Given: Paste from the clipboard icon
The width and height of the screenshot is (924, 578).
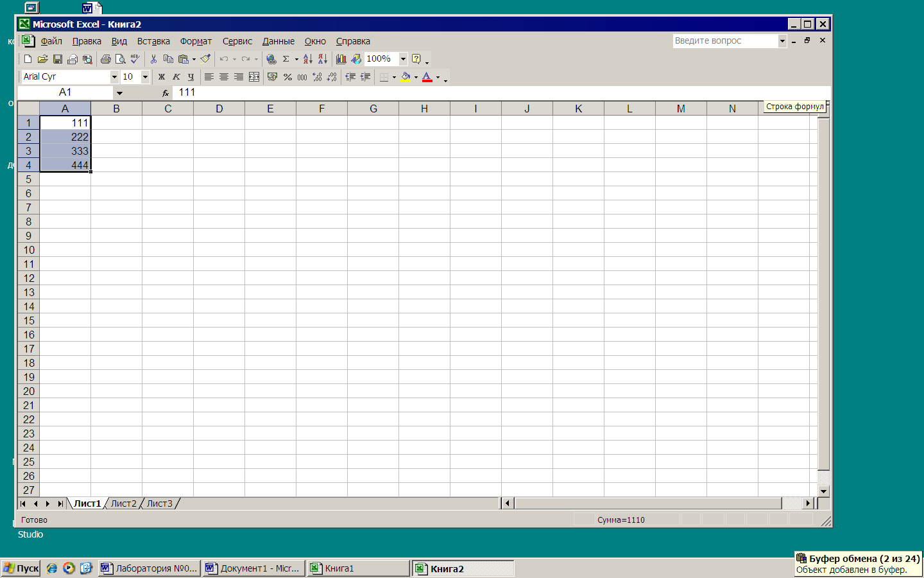Looking at the screenshot, I should pyautogui.click(x=184, y=59).
